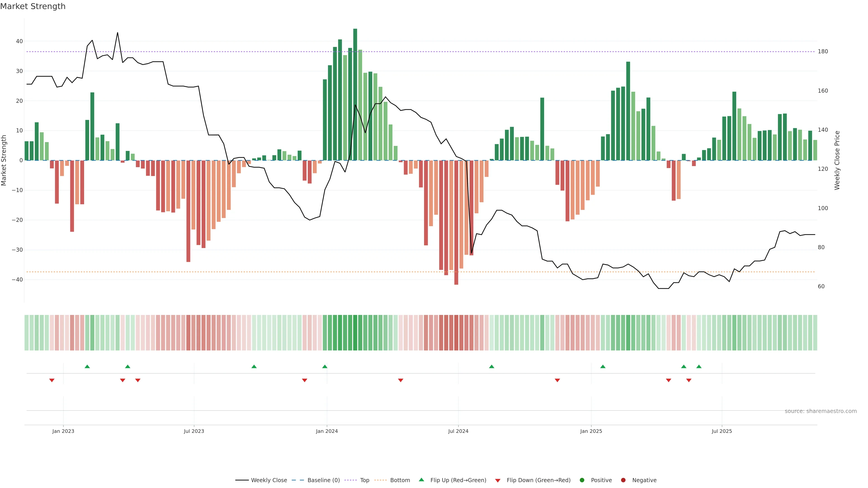Click the flip-down triangle near April 2024
Image resolution: width=868 pixels, height=488 pixels.
401,380
